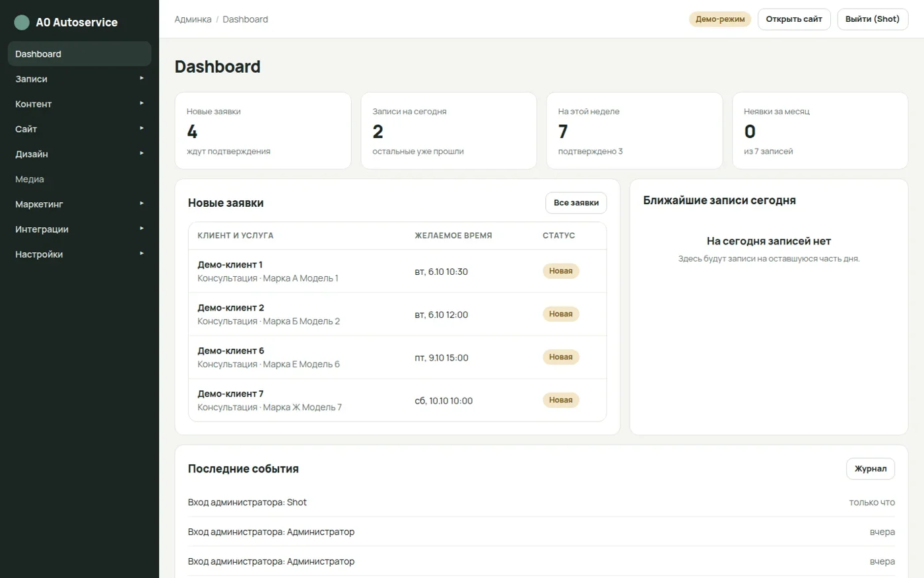This screenshot has height=578, width=924.
Task: Expand the Записи sidebar arrow
Action: (142, 79)
